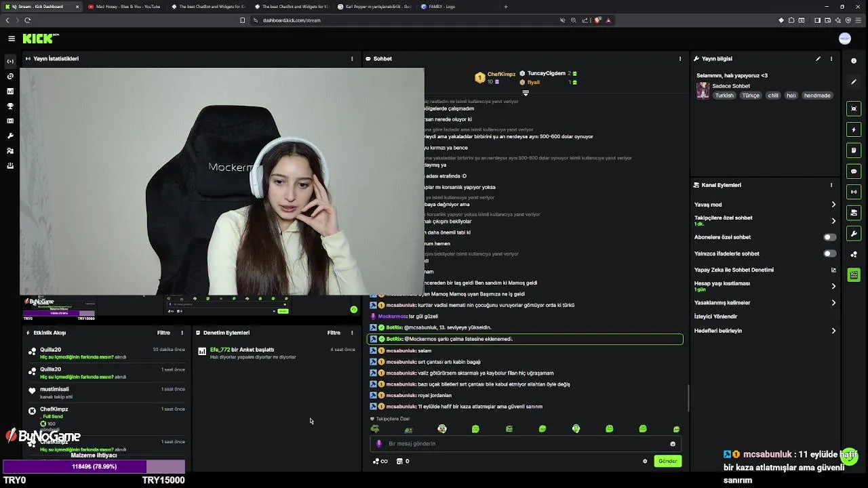This screenshot has height=488, width=868.
Task: Open the wrench settings icon in left sidebar
Action: coord(10,136)
